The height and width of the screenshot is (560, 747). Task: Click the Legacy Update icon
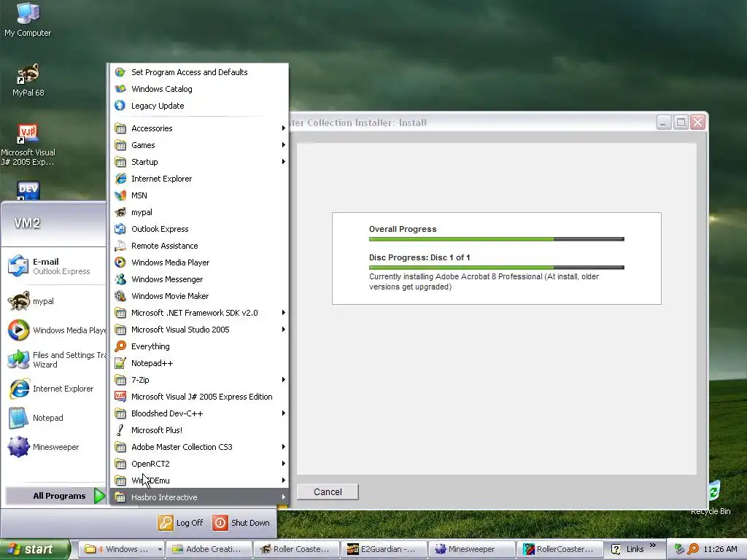[x=120, y=106]
